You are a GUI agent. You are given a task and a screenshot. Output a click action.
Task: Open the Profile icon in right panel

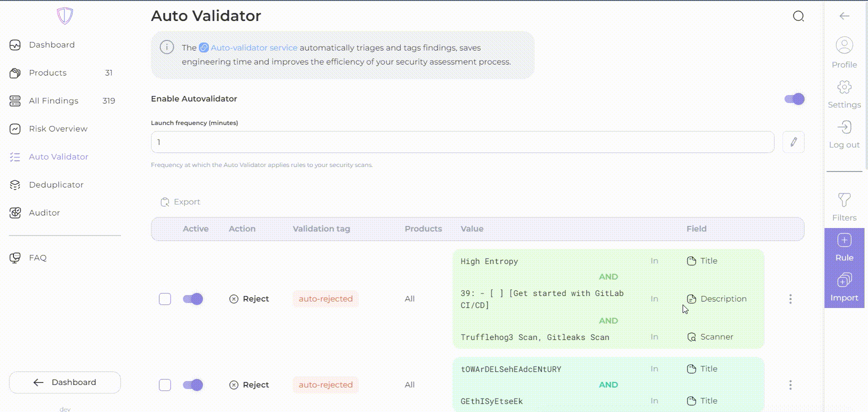pyautogui.click(x=844, y=46)
